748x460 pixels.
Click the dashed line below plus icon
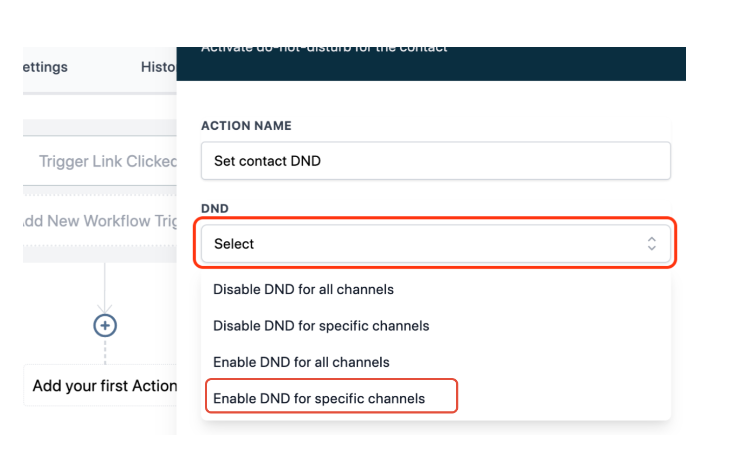coord(105,350)
